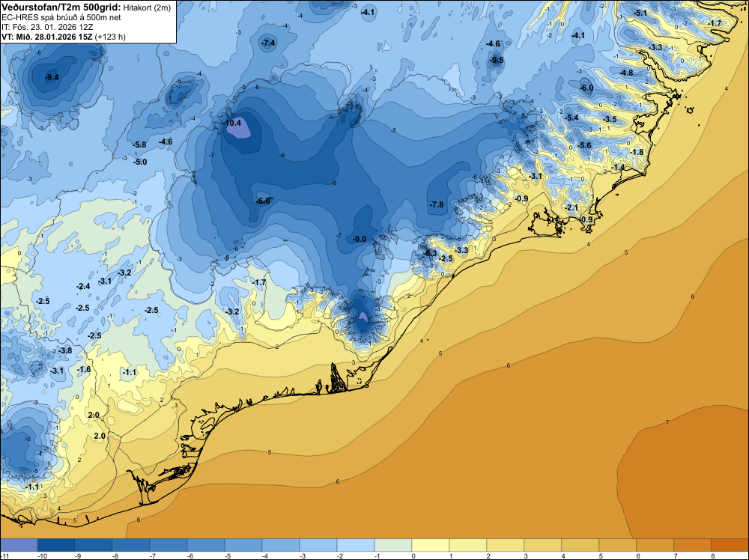The height and width of the screenshot is (560, 749).
Task: Click the legend tick label "7"
Action: pyautogui.click(x=675, y=556)
